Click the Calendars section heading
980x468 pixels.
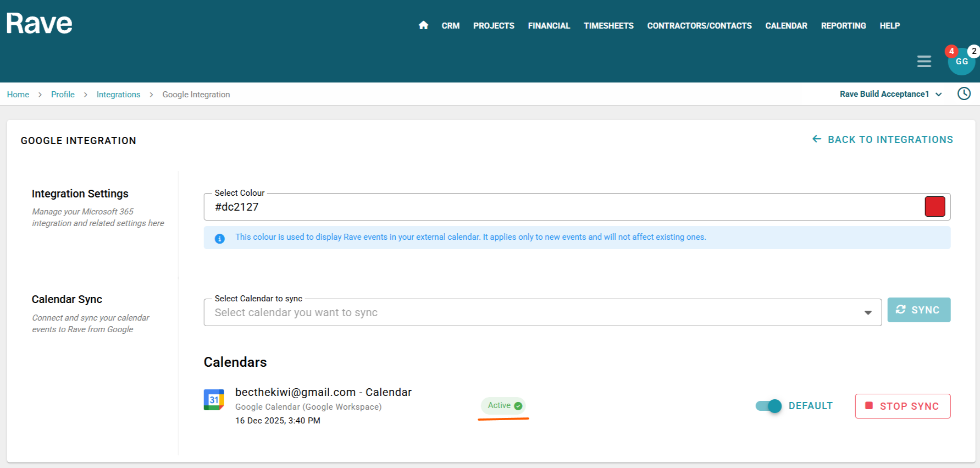click(235, 362)
